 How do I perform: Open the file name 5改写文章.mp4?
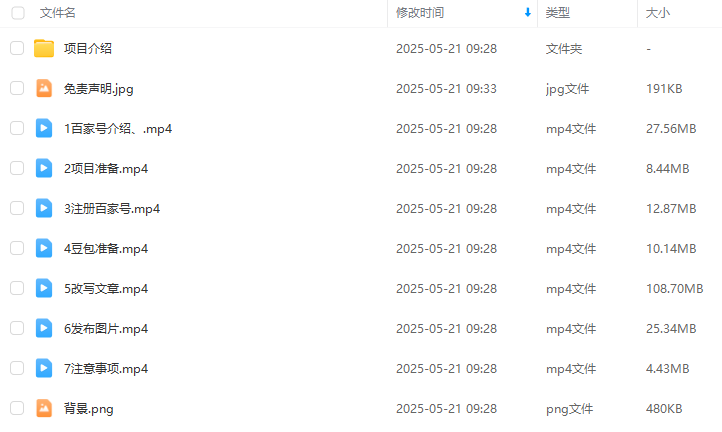click(x=106, y=289)
